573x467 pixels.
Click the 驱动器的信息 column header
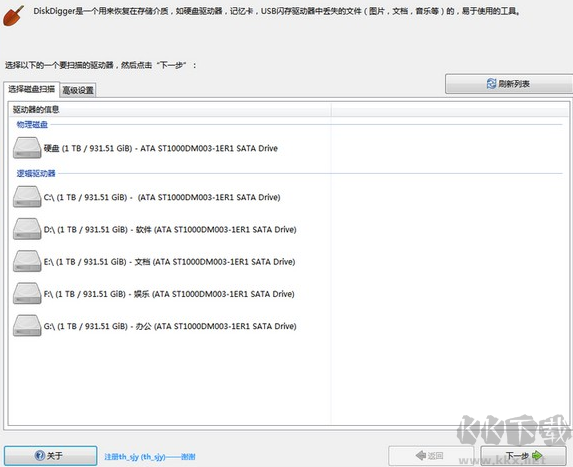tap(170, 109)
